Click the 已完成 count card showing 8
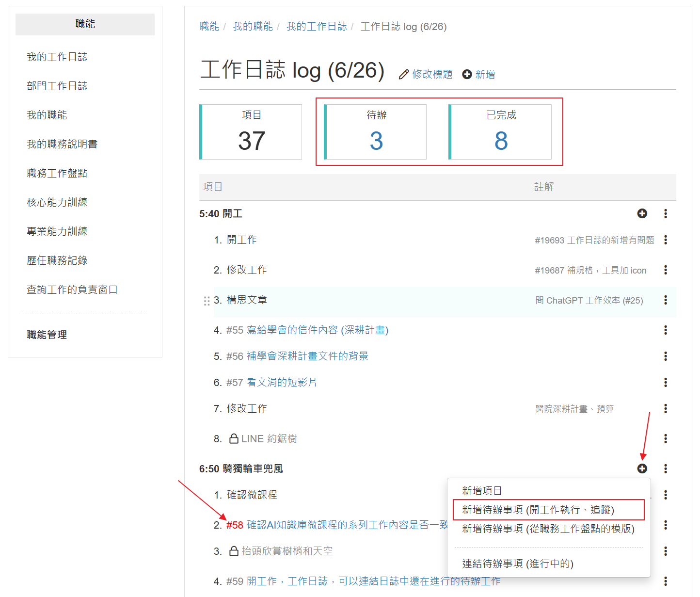This screenshot has height=597, width=700. point(500,132)
